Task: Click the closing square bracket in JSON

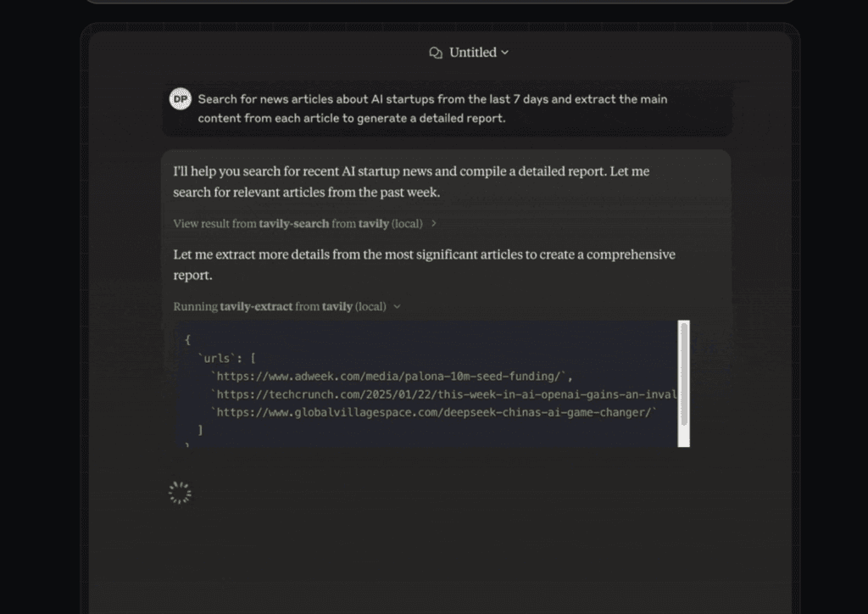Action: [x=200, y=430]
